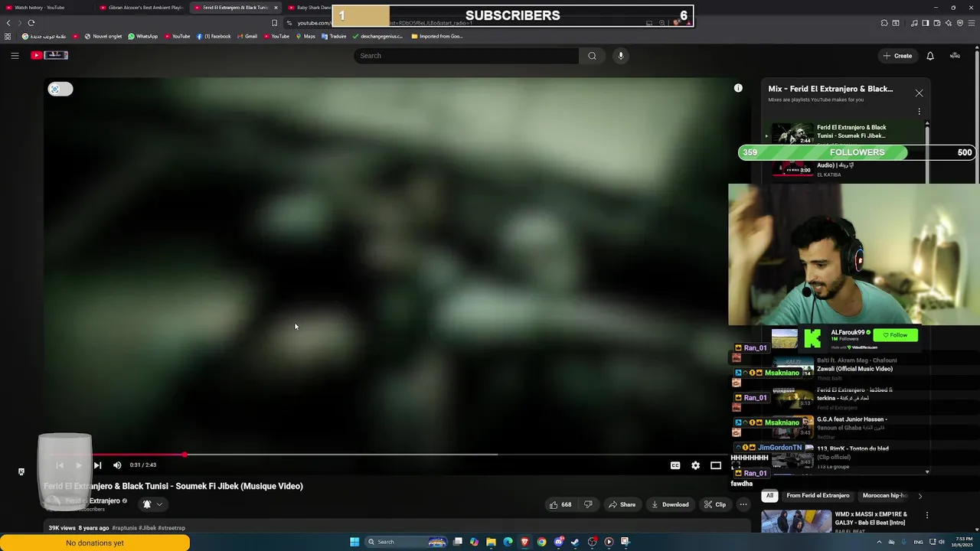Open File Explorer from taskbar
The height and width of the screenshot is (551, 980).
click(x=491, y=542)
